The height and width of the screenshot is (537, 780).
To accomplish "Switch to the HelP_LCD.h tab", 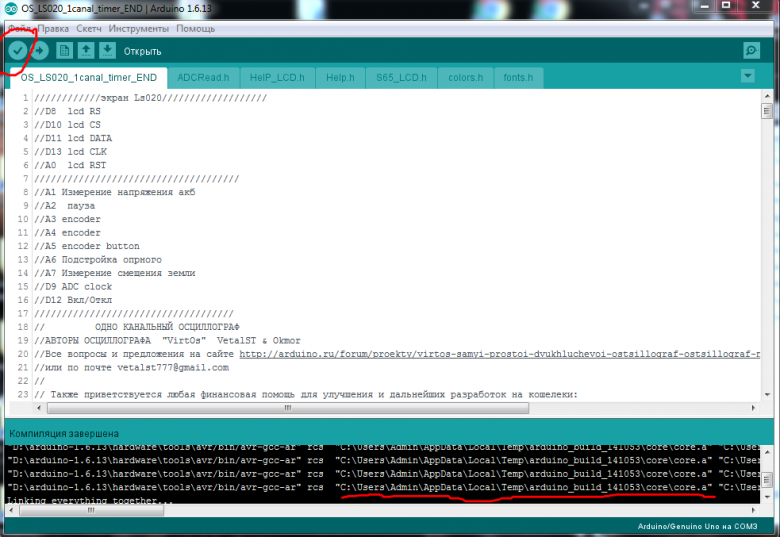I will (277, 78).
